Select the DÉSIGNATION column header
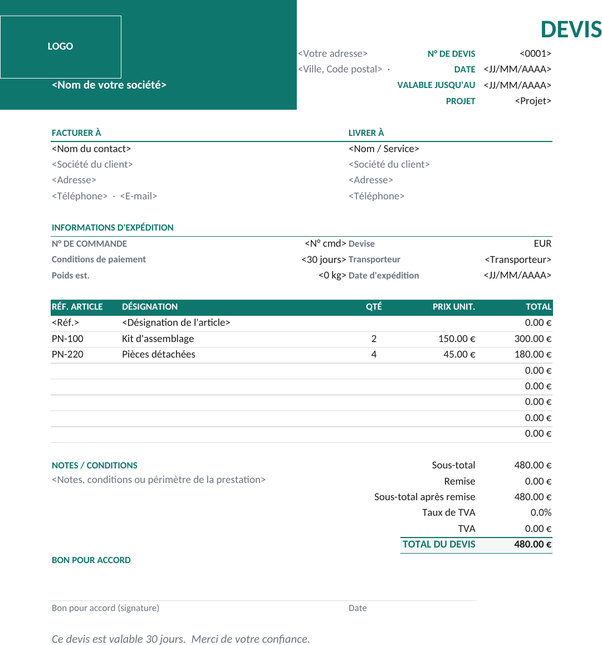The image size is (602, 645). pos(150,307)
